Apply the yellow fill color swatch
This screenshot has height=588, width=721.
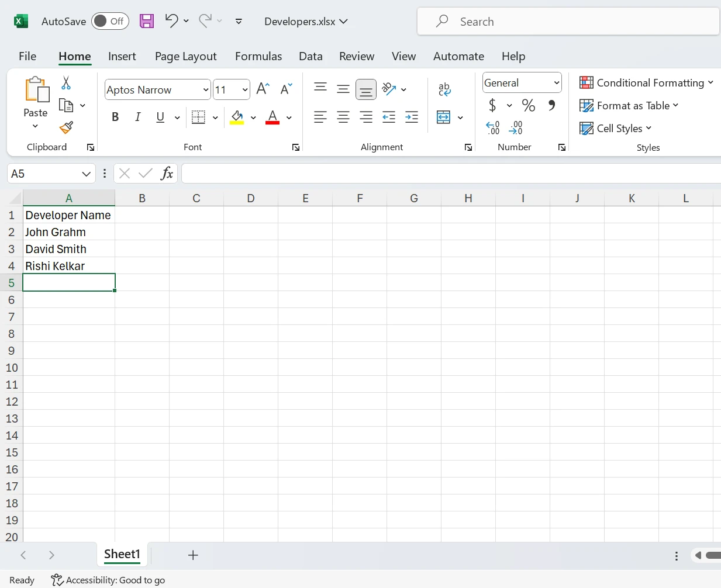click(237, 117)
